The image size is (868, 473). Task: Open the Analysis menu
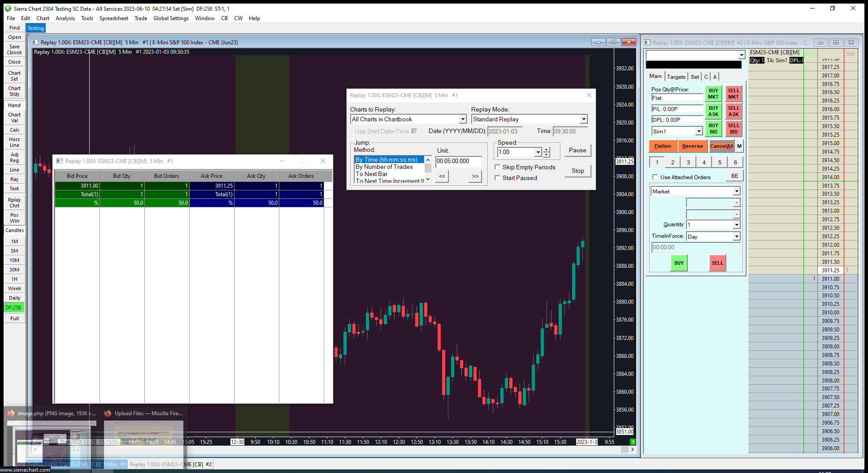click(x=65, y=18)
